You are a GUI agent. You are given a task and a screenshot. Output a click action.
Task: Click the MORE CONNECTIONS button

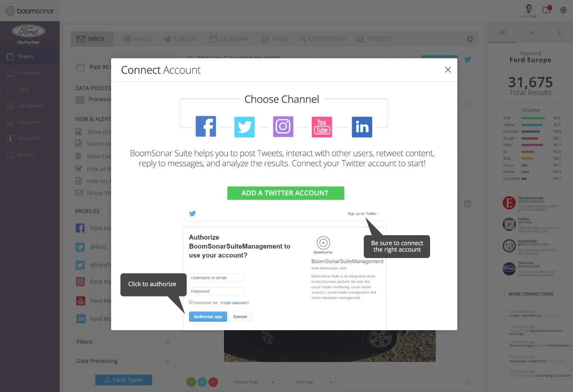click(531, 294)
